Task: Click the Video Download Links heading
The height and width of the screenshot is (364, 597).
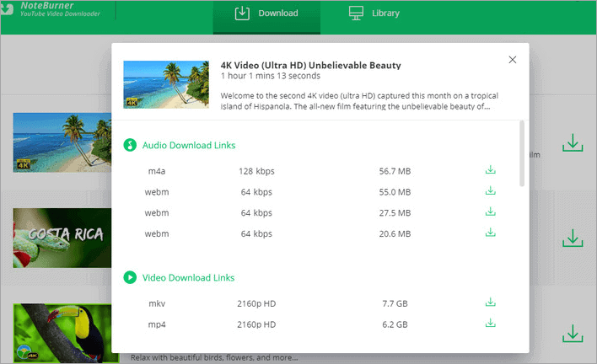Action: tap(189, 278)
